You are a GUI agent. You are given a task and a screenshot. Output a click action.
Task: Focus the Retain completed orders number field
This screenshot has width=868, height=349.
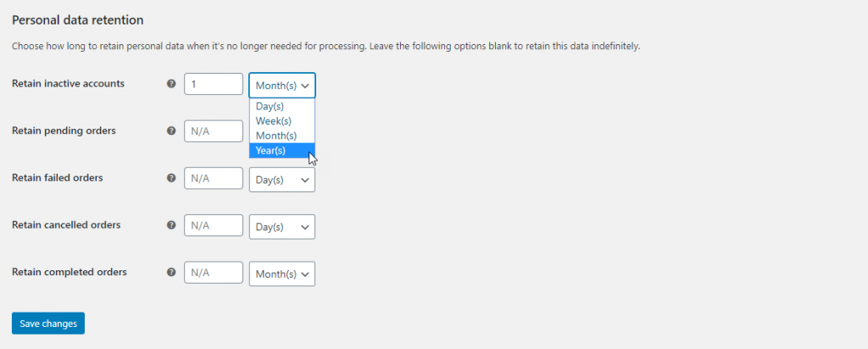pos(214,272)
